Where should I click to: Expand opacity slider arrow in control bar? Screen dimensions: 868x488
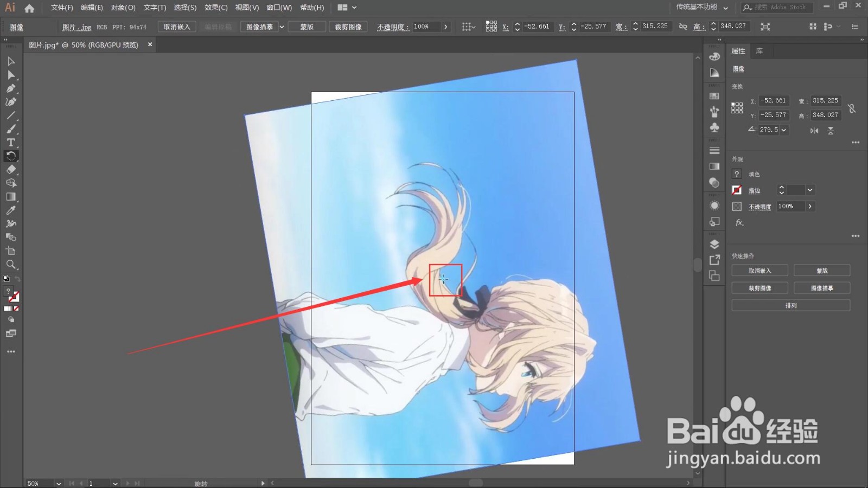pyautogui.click(x=446, y=27)
